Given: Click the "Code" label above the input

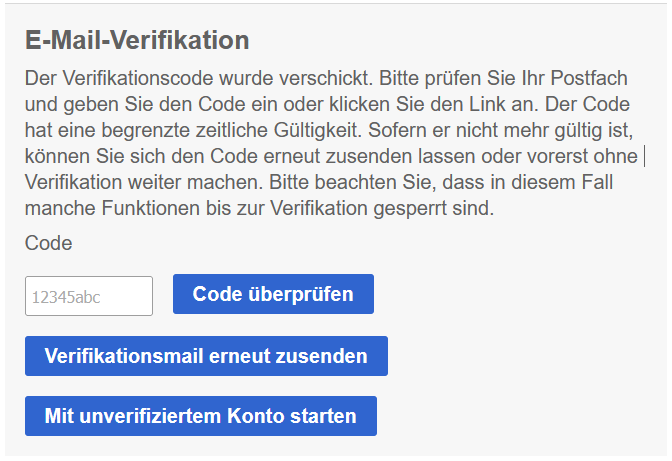Looking at the screenshot, I should (x=49, y=242).
